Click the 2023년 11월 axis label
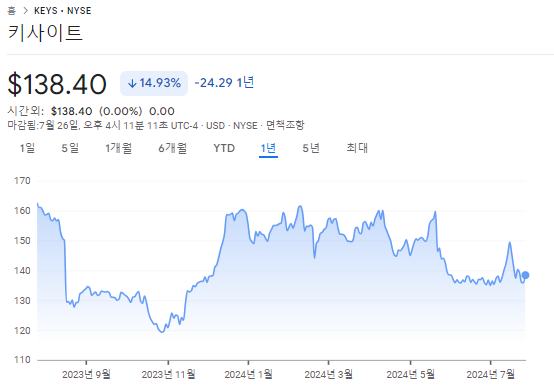Viewport: 554px width, 390px height. click(x=168, y=374)
